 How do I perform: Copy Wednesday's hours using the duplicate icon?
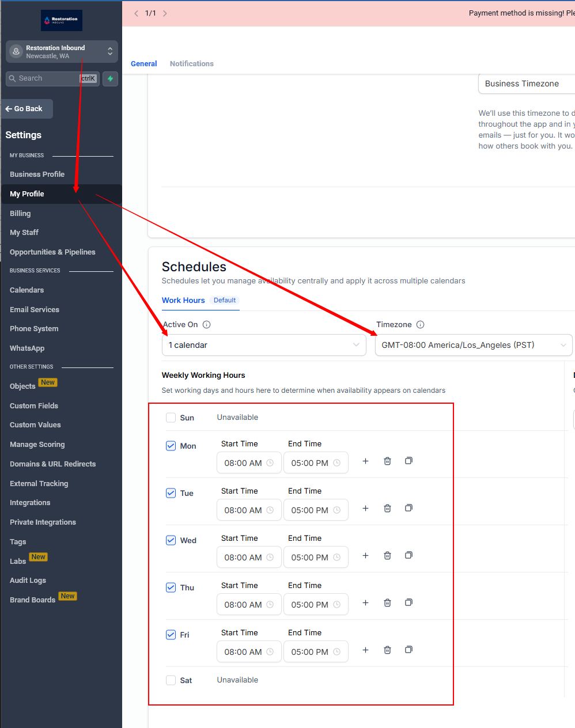[408, 555]
